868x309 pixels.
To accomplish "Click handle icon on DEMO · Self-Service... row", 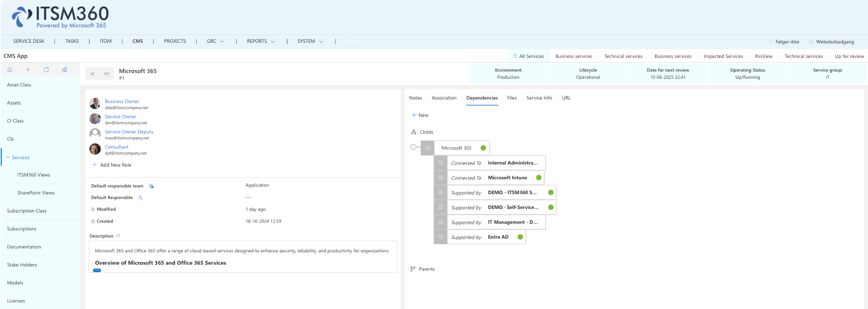I will [441, 207].
